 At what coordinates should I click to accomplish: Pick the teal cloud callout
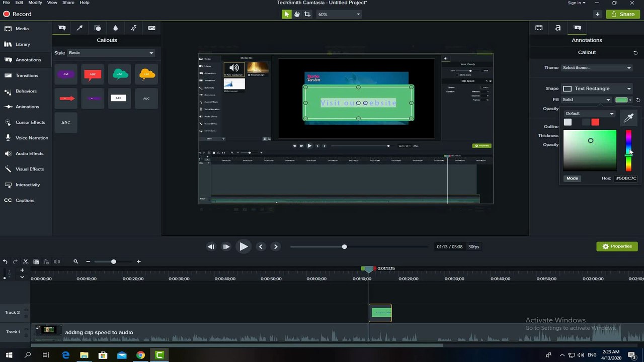(x=119, y=74)
